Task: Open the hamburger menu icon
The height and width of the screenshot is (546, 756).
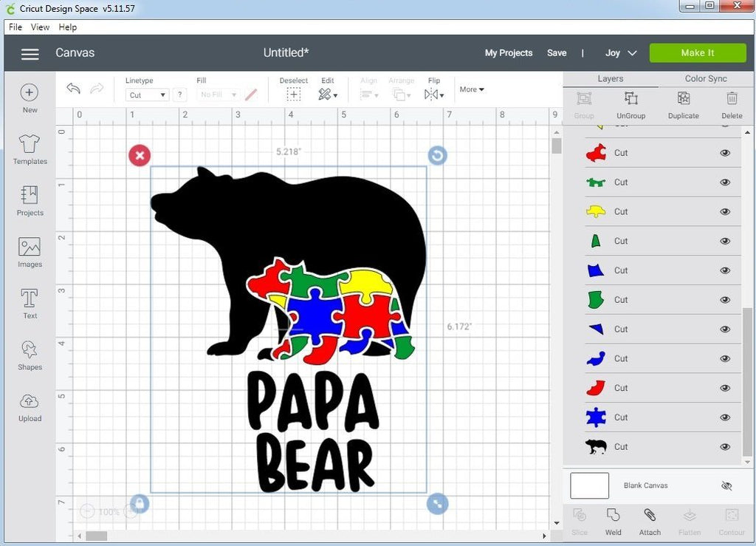Action: [30, 54]
